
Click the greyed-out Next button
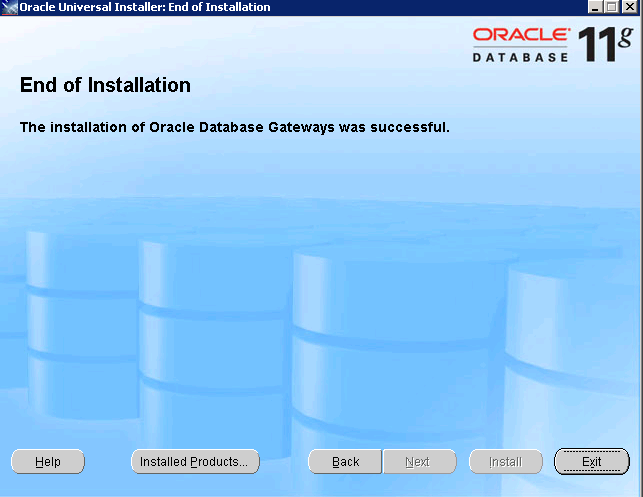[420, 462]
